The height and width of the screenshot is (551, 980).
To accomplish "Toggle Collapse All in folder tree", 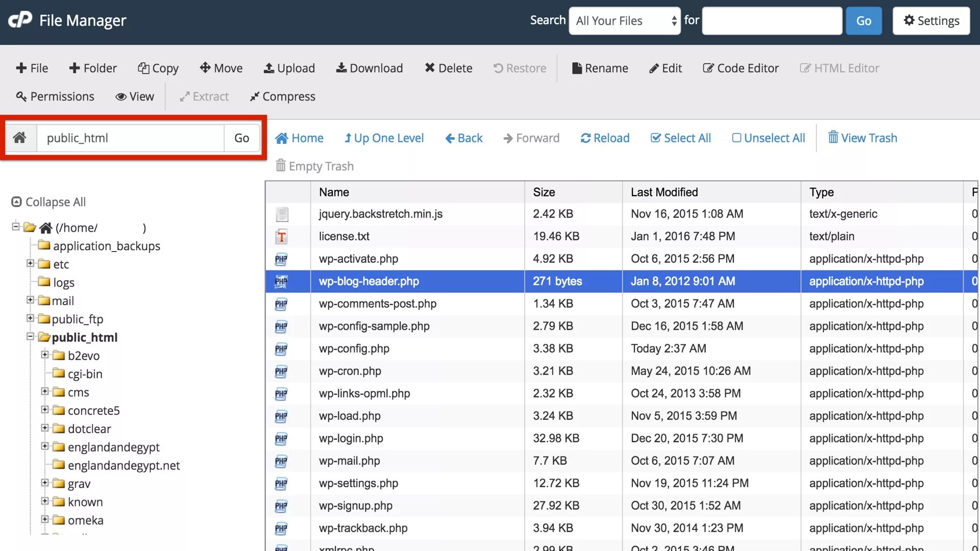I will click(48, 202).
